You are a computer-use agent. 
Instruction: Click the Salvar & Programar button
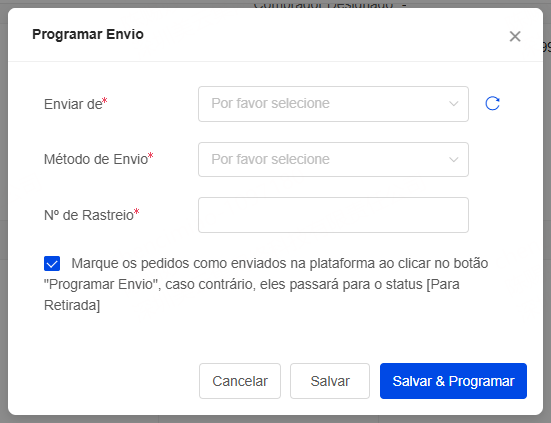pos(453,381)
